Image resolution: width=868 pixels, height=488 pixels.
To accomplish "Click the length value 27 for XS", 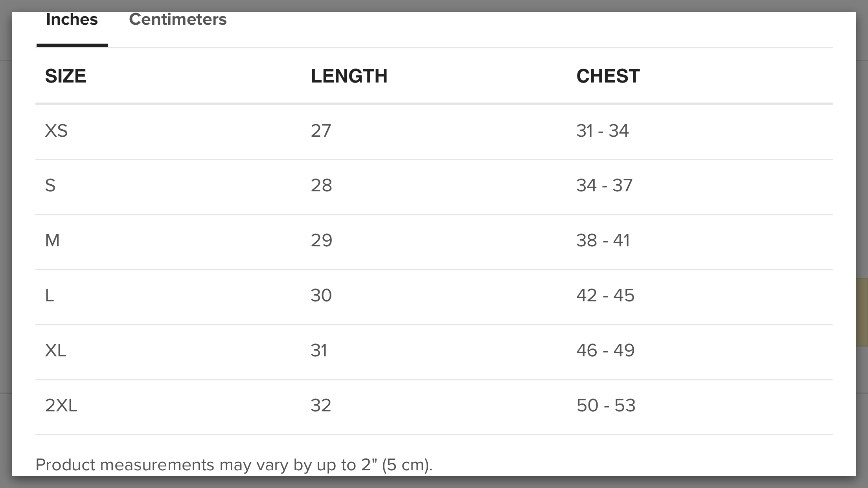I will pyautogui.click(x=321, y=130).
